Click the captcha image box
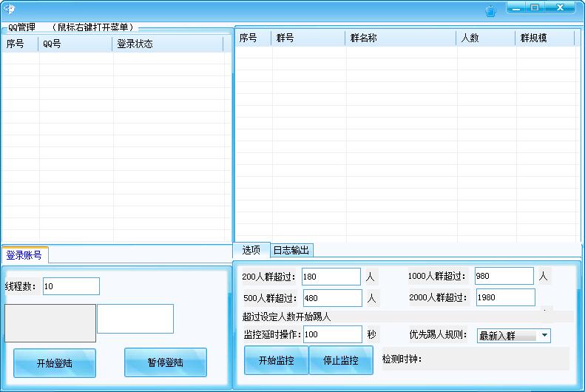Screen dimensions: 585x392 pos(50,323)
